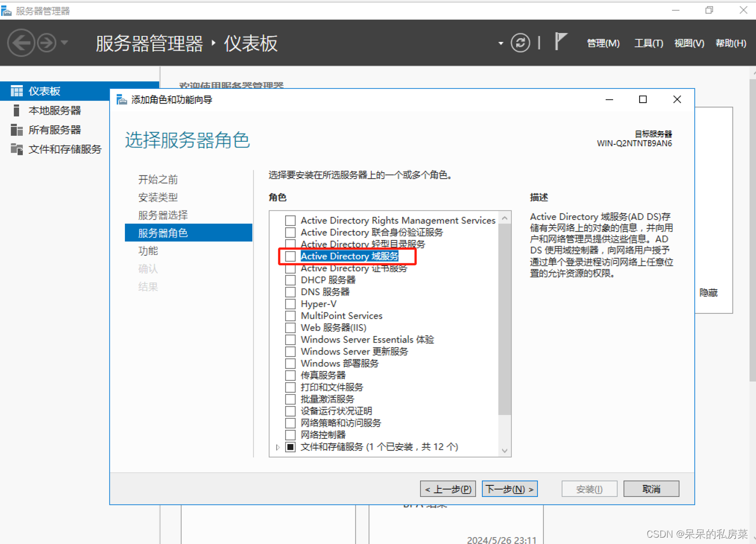Open the dropdown arrow left of refresh

coord(500,43)
